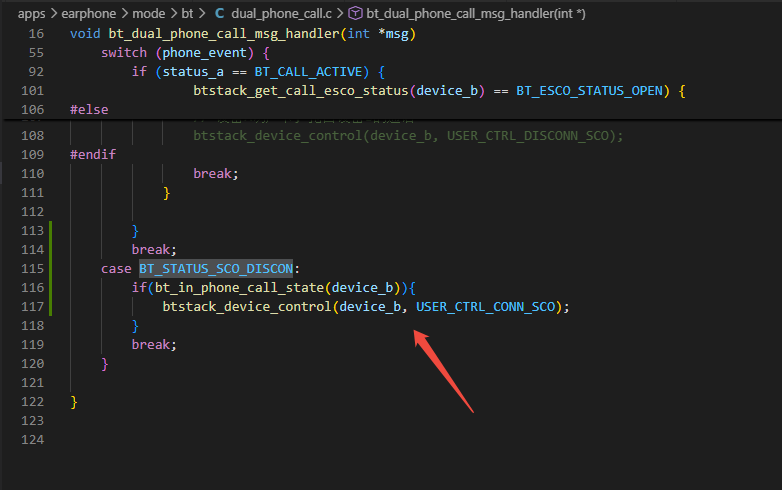Click 'break;' statement on line 114
The height and width of the screenshot is (490, 782).
pos(154,249)
